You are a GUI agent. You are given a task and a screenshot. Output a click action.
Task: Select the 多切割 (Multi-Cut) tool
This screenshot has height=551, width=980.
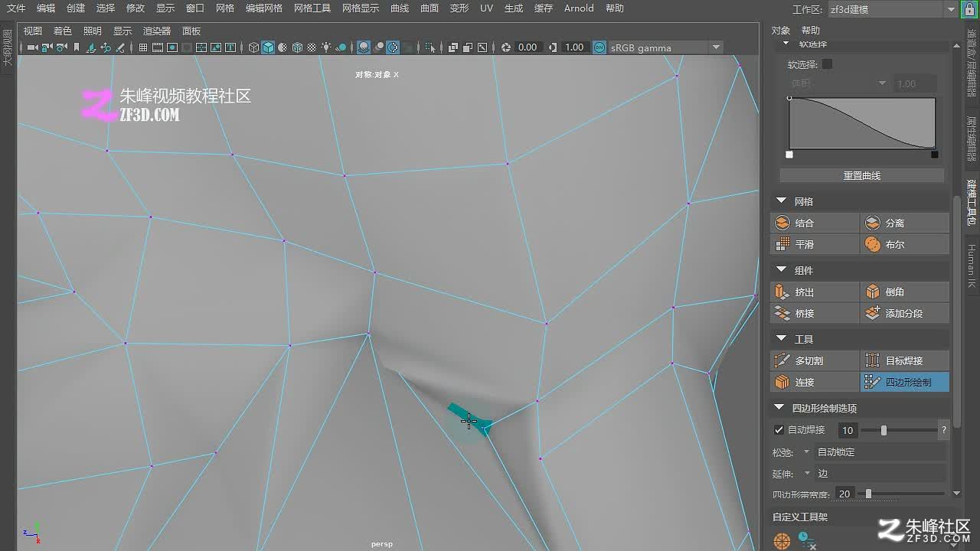coord(815,360)
